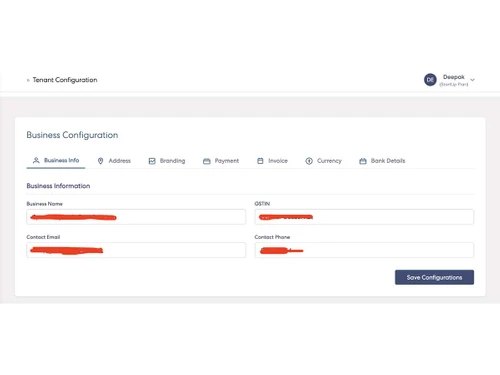The image size is (500, 375).
Task: Open the Business Info tab
Action: [x=56, y=160]
